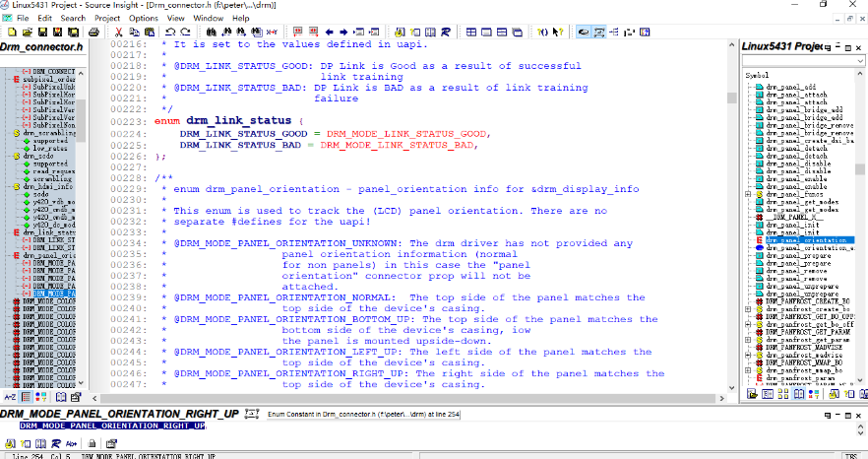Click the A-Z sort symbols button

[x=11, y=395]
